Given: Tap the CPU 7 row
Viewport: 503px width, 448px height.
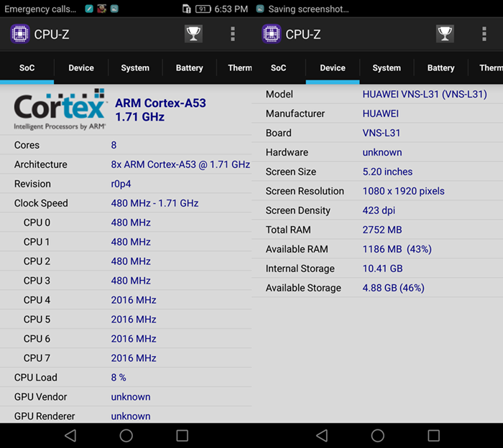Looking at the screenshot, I should tap(126, 358).
